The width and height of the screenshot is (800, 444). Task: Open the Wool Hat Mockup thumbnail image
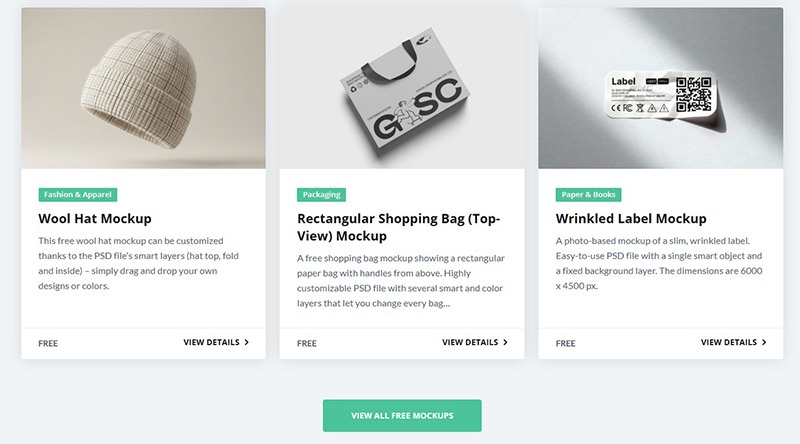point(143,88)
